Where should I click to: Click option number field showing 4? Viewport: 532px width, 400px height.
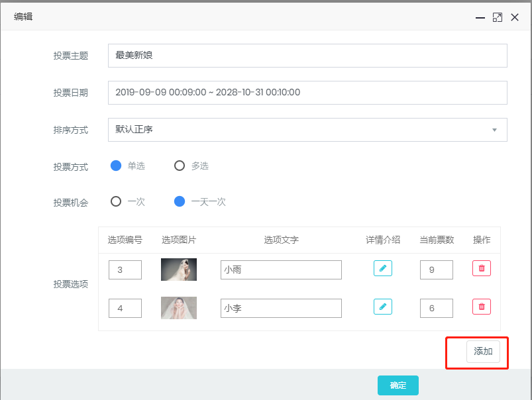pos(125,308)
